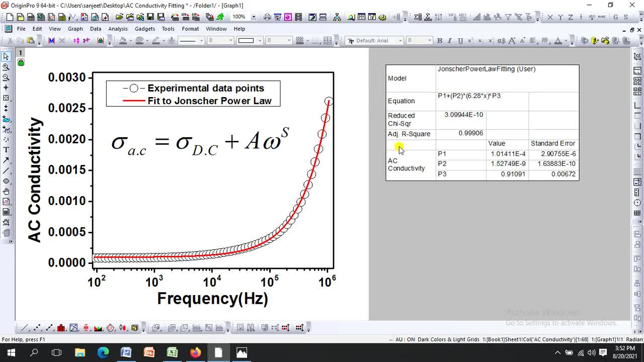The width and height of the screenshot is (644, 362).
Task: Click Adj. R-Square value 0.99906
Action: point(470,133)
